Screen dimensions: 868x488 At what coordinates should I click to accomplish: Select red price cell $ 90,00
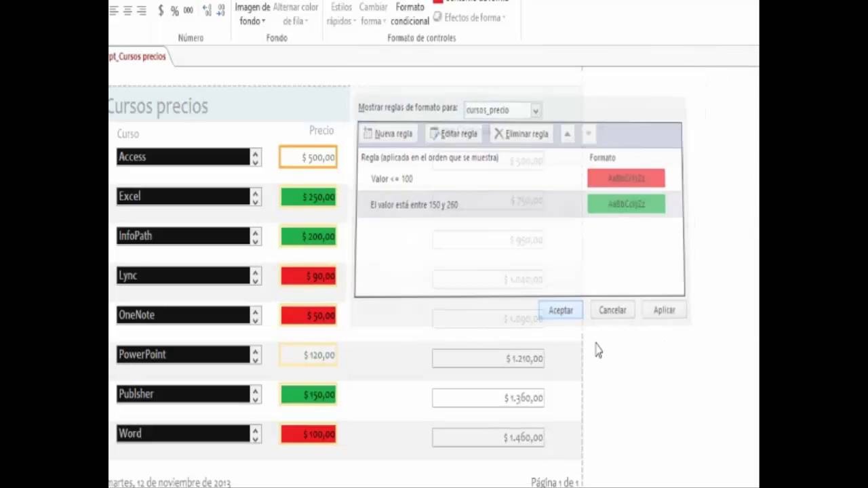(x=308, y=276)
